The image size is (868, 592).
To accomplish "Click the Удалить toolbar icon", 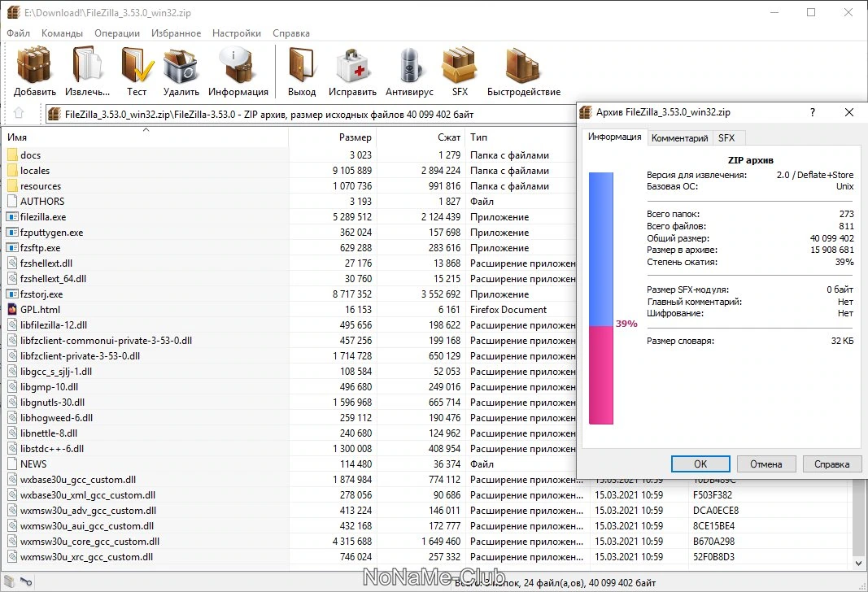I will coord(181,65).
